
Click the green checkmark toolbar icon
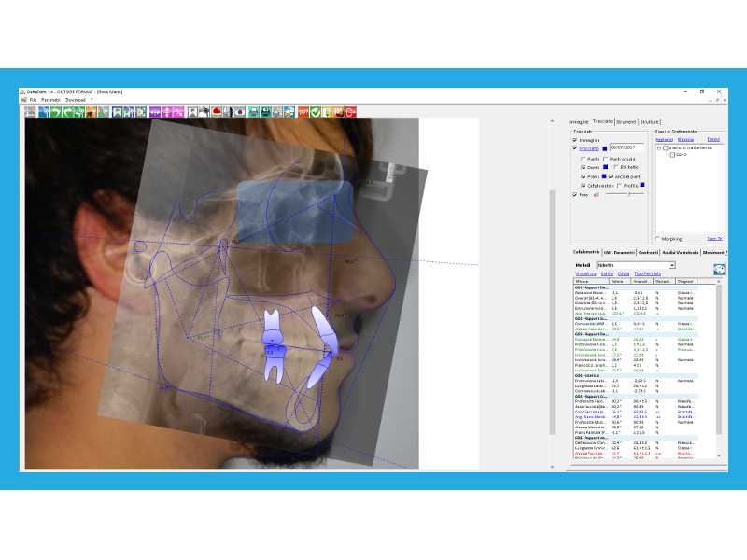pos(315,112)
